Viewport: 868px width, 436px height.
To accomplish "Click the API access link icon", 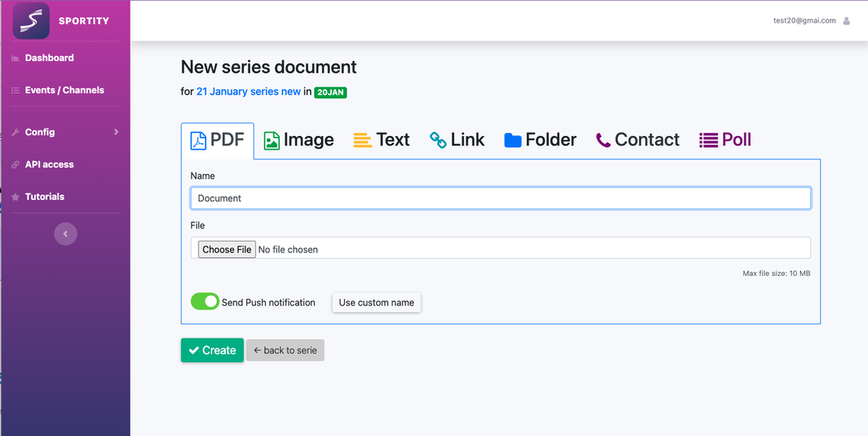I will (16, 165).
